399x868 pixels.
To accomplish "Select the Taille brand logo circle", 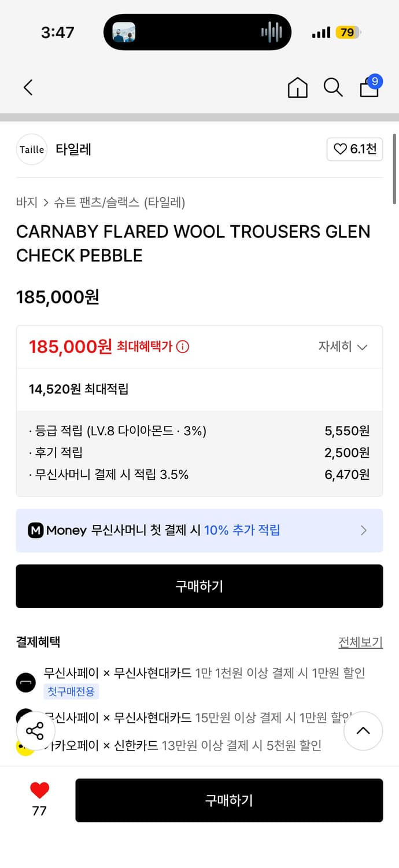I will tap(32, 149).
